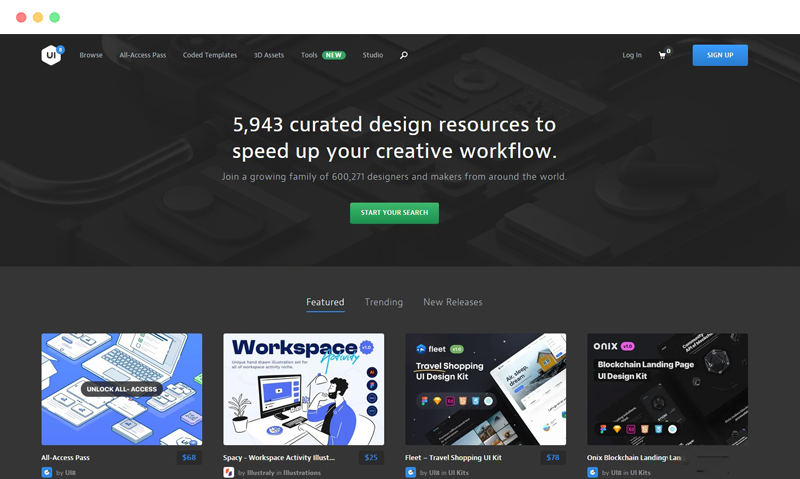Click the UI8 logo icon
This screenshot has width=800, height=479.
pyautogui.click(x=52, y=55)
